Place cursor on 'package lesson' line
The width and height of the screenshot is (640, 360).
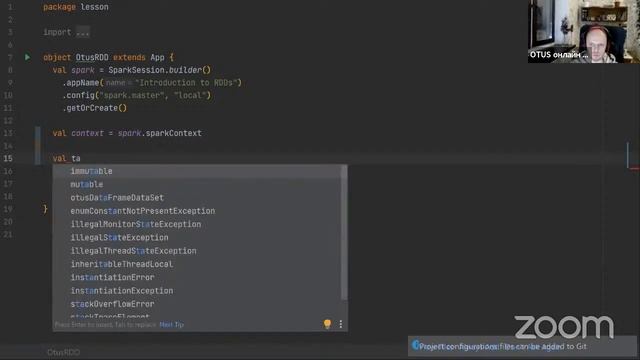[76, 7]
